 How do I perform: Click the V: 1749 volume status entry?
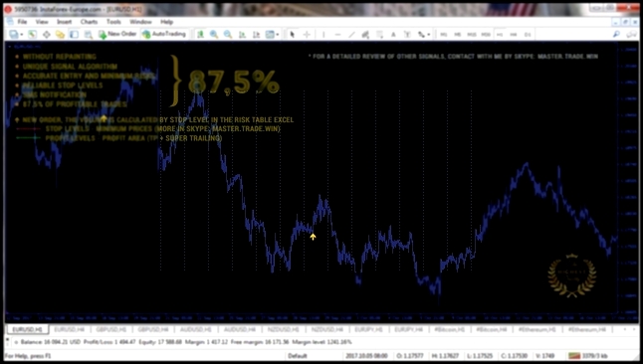pyautogui.click(x=545, y=356)
